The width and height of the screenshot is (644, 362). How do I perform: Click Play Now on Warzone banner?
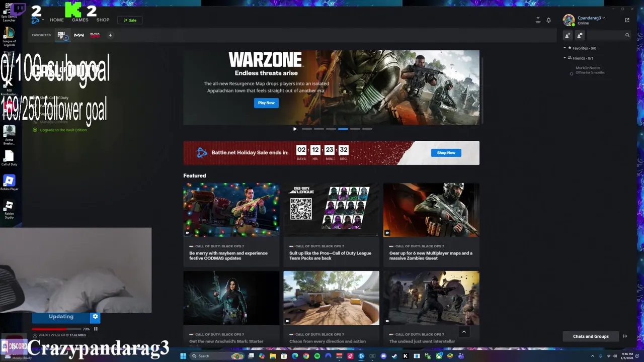click(266, 103)
